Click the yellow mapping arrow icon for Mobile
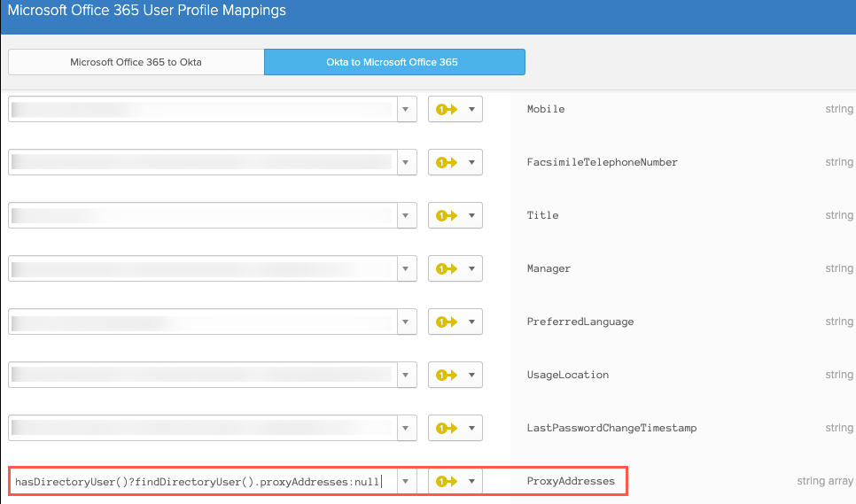856x504 pixels. 446,110
